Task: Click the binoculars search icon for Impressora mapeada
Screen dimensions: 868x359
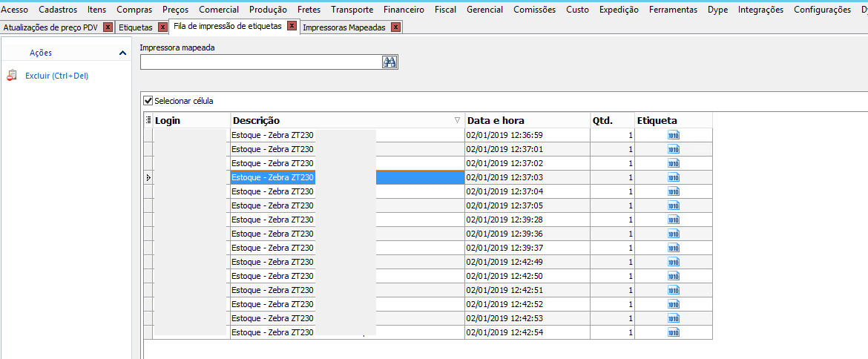Action: (389, 62)
